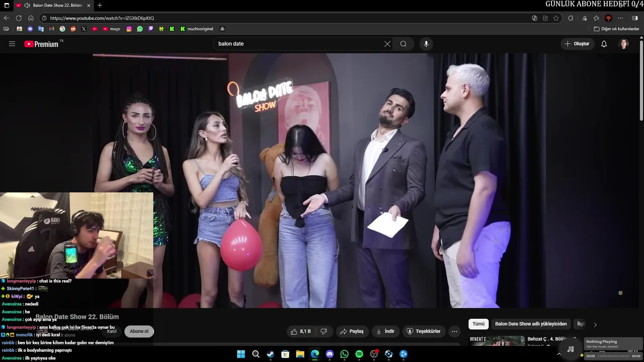Open the Gmail bookmark
This screenshot has height=362, width=644.
(51, 29)
